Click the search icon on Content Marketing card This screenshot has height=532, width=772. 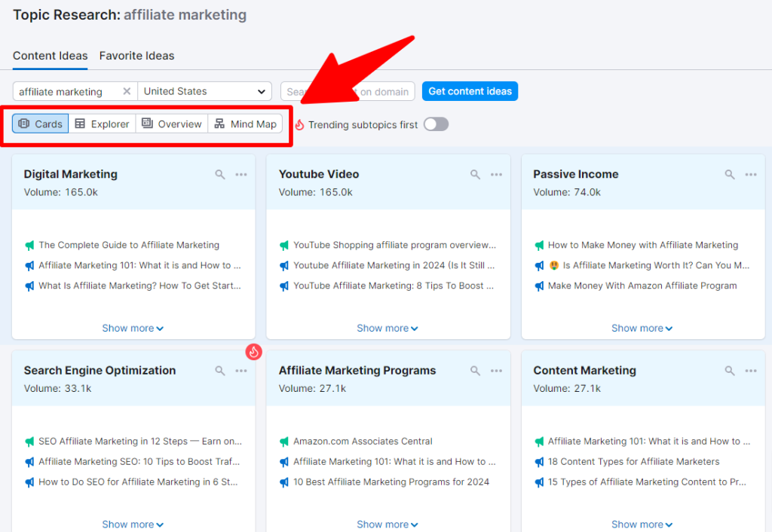point(730,371)
